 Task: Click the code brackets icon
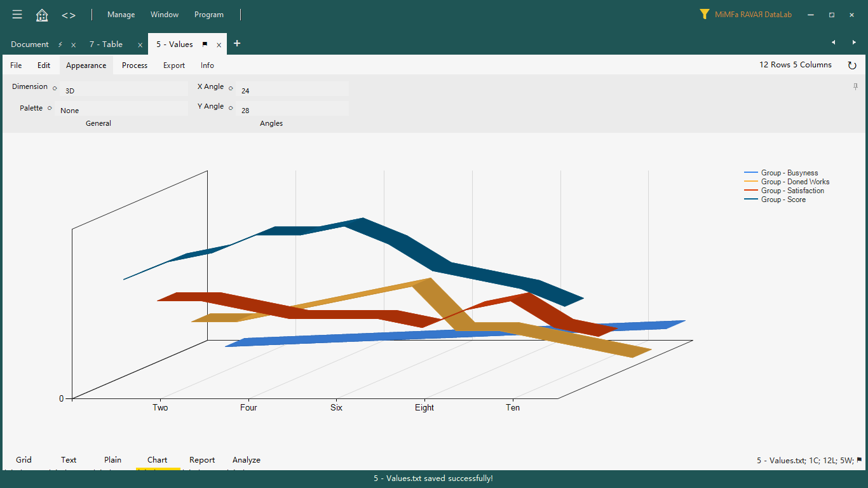pyautogui.click(x=69, y=15)
